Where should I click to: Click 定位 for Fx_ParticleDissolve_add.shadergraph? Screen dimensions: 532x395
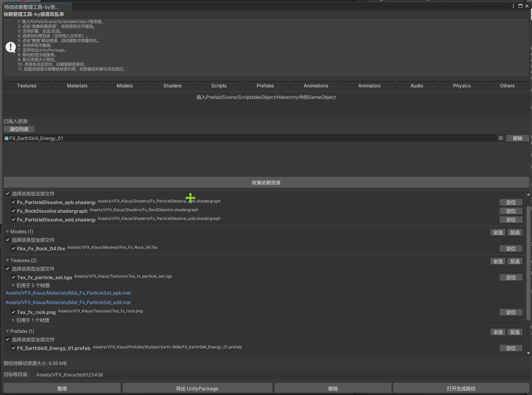[x=511, y=219]
